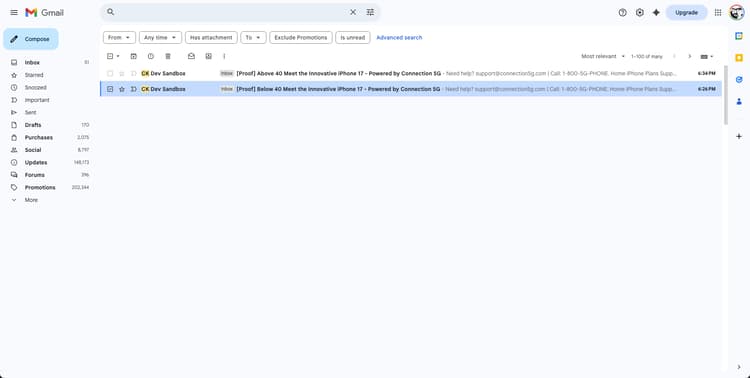Viewport: 750px width, 378px height.
Task: Open Google Tasks side panel icon
Action: point(739,79)
